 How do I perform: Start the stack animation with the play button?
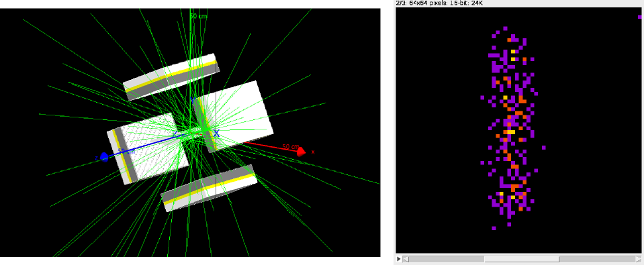(398, 259)
